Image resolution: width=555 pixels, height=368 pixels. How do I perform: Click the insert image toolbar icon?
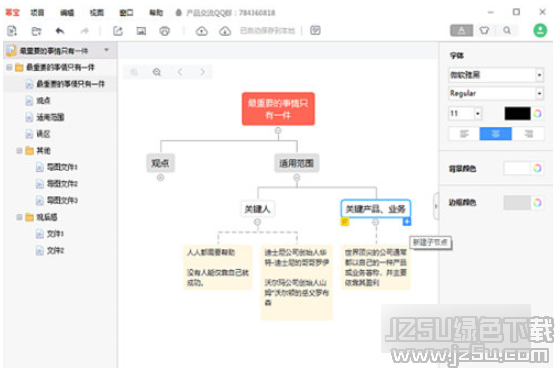click(141, 31)
